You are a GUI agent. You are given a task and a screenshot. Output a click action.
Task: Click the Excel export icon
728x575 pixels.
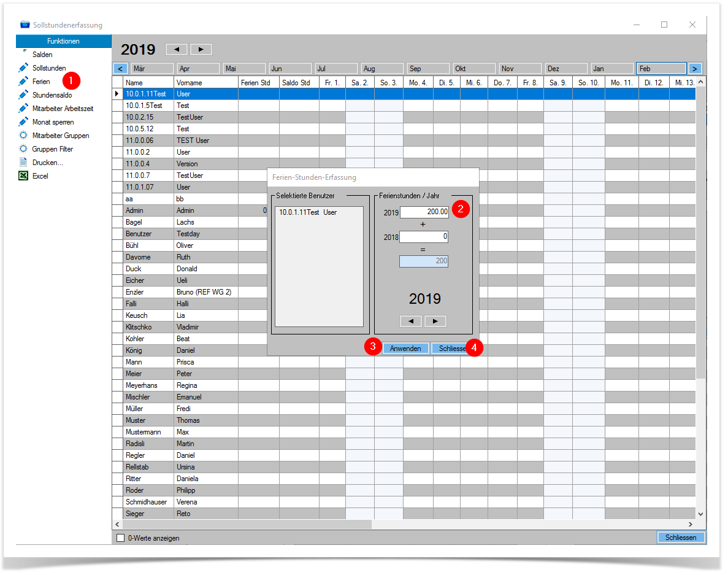tap(23, 176)
